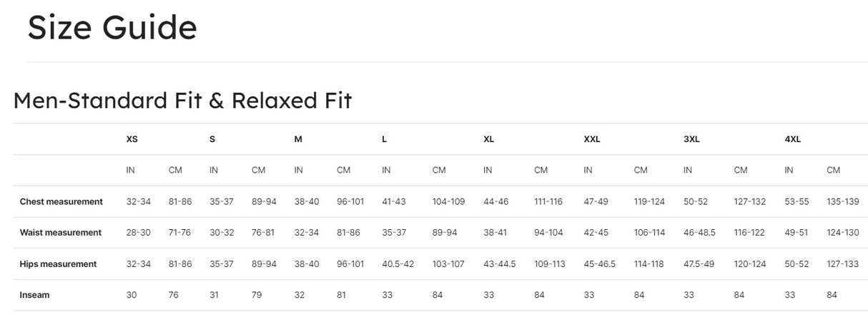Click the Men-Standard Fit & Relaxed Fit heading
The height and width of the screenshot is (322, 868).
click(x=182, y=100)
